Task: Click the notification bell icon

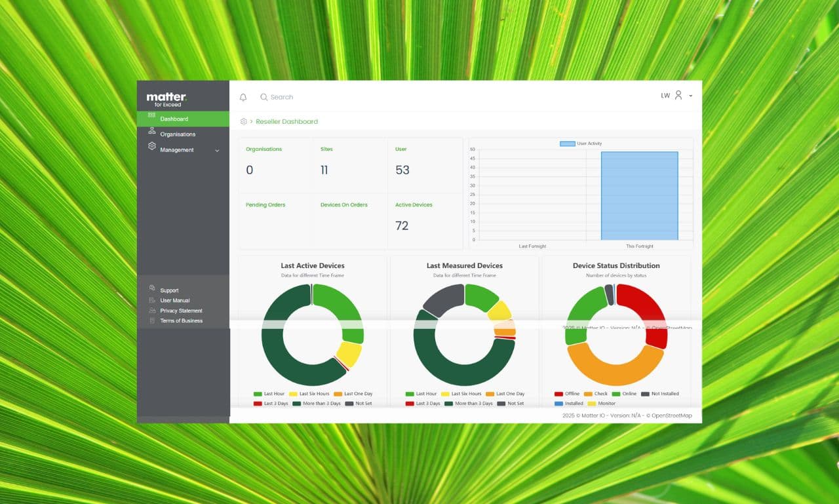Action: (243, 97)
